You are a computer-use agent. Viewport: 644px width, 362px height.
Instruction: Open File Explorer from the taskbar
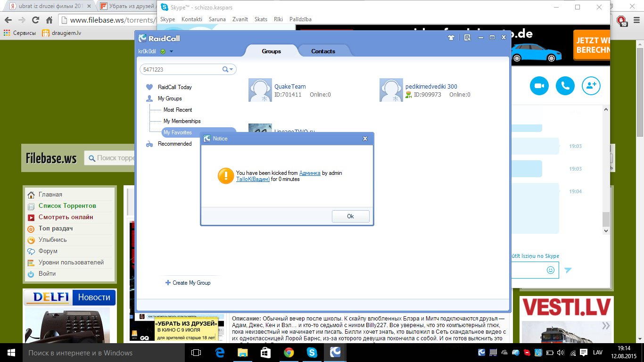coord(243,353)
